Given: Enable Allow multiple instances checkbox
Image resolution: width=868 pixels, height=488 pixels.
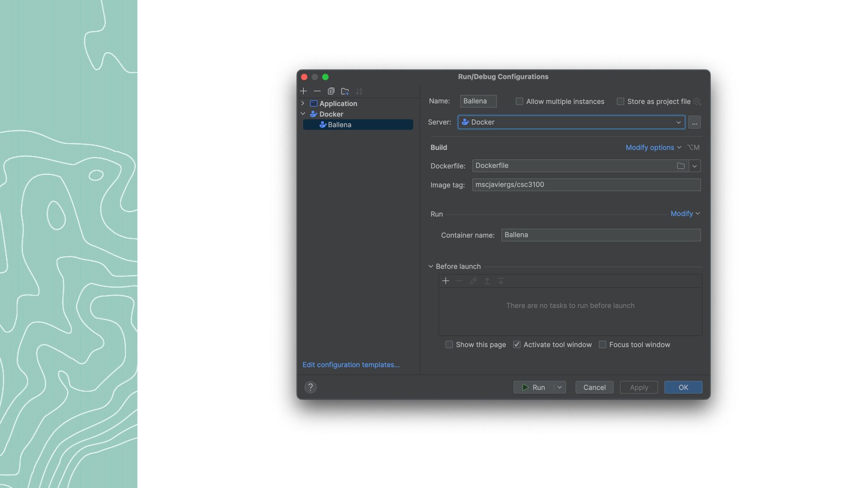Looking at the screenshot, I should click(x=519, y=102).
